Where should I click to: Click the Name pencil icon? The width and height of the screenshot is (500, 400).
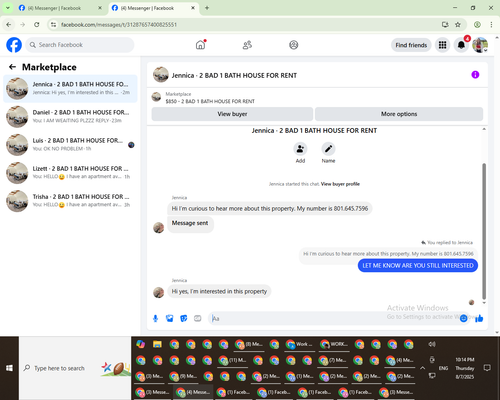[328, 149]
